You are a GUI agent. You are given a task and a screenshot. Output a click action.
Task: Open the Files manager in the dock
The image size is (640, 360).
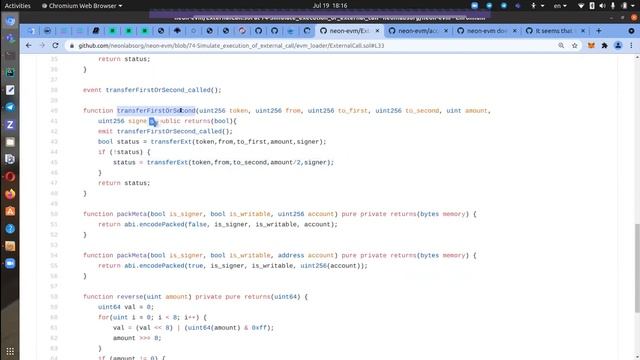[x=10, y=142]
